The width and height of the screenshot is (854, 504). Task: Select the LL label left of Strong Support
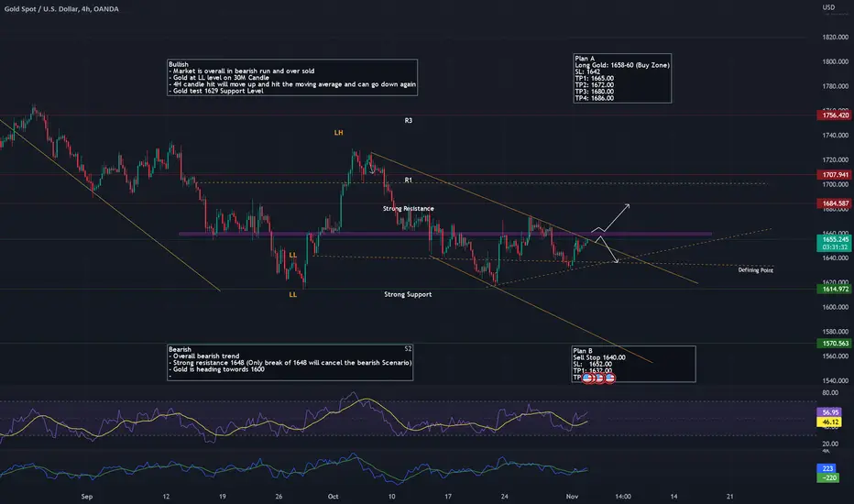pos(293,294)
